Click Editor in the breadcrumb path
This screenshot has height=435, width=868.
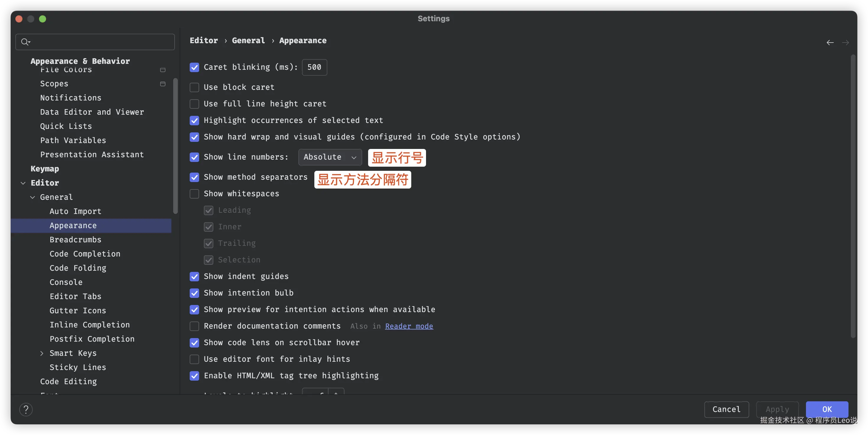coord(204,40)
